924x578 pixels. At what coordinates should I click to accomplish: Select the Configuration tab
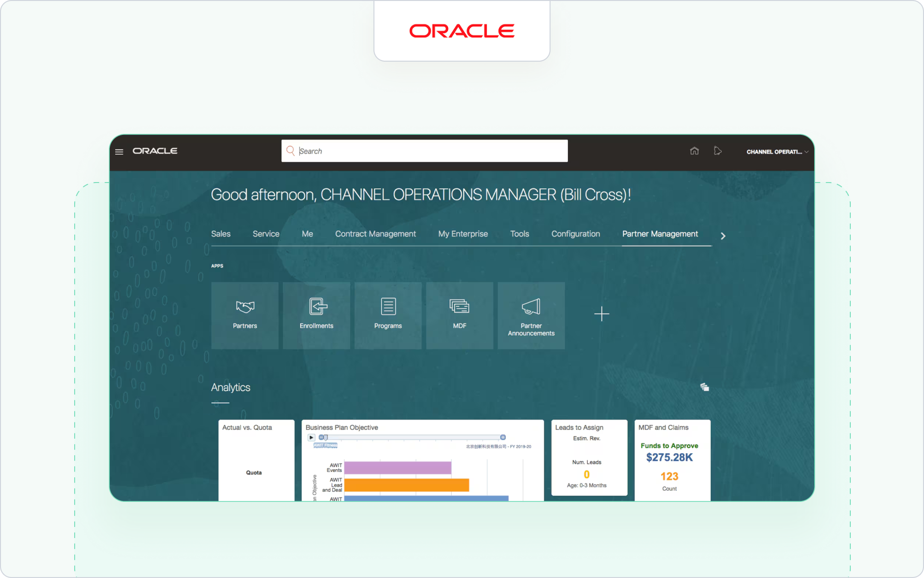click(576, 234)
